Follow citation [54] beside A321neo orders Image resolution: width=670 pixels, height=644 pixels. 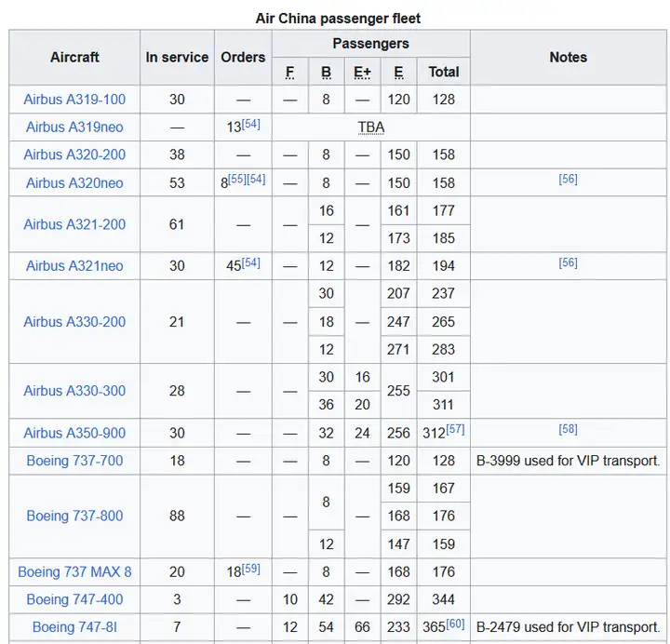tap(251, 262)
